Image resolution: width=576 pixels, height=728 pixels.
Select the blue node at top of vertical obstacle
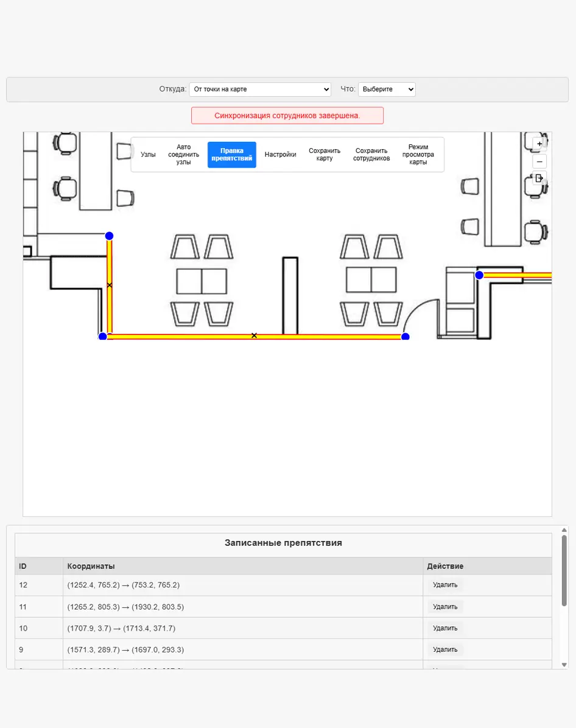pyautogui.click(x=109, y=236)
